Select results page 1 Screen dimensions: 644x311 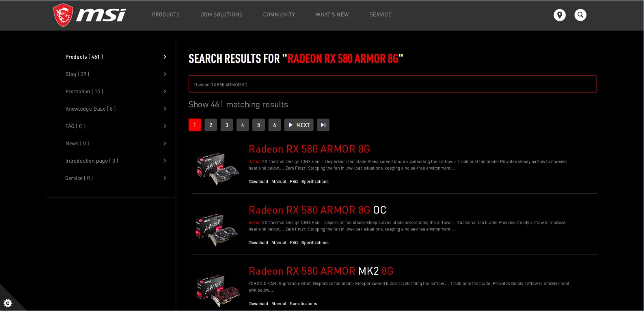point(195,125)
